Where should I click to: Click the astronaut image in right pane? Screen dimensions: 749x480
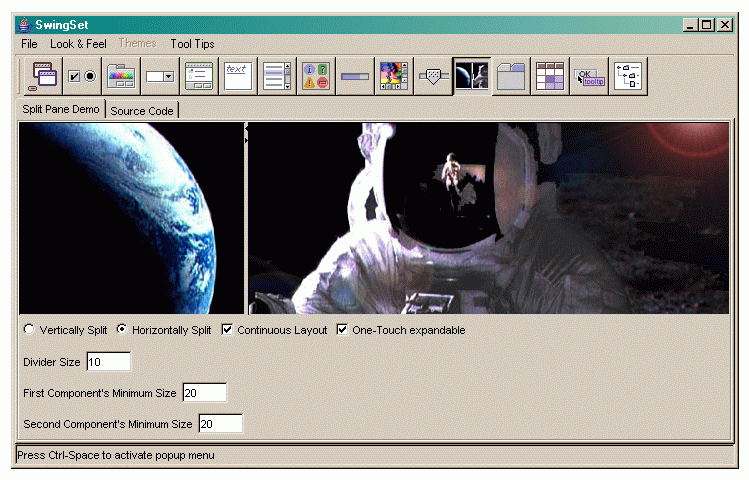tap(489, 218)
